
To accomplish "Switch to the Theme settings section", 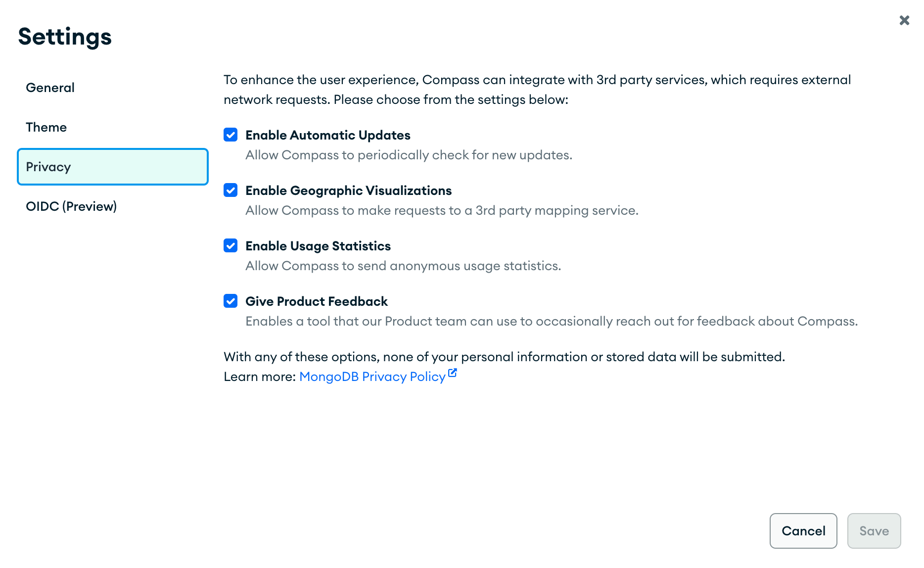I will pyautogui.click(x=46, y=127).
